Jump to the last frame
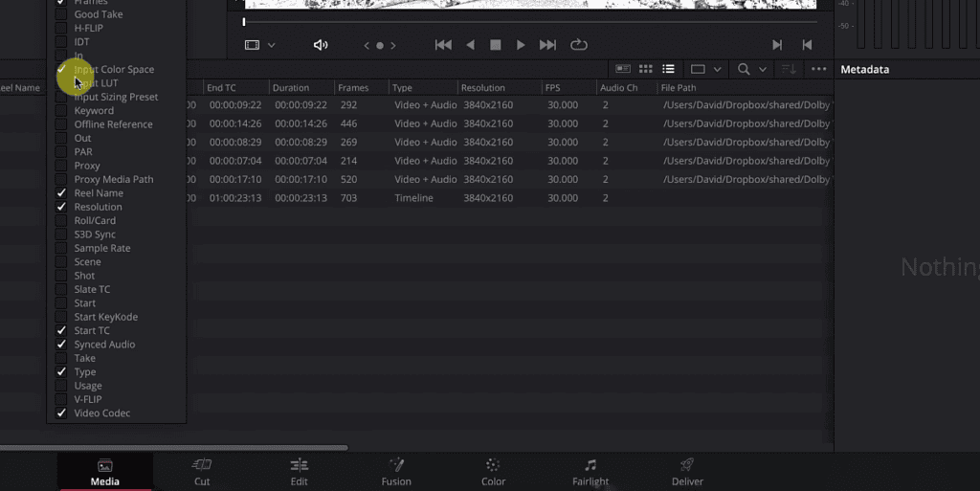980x491 pixels. point(547,45)
